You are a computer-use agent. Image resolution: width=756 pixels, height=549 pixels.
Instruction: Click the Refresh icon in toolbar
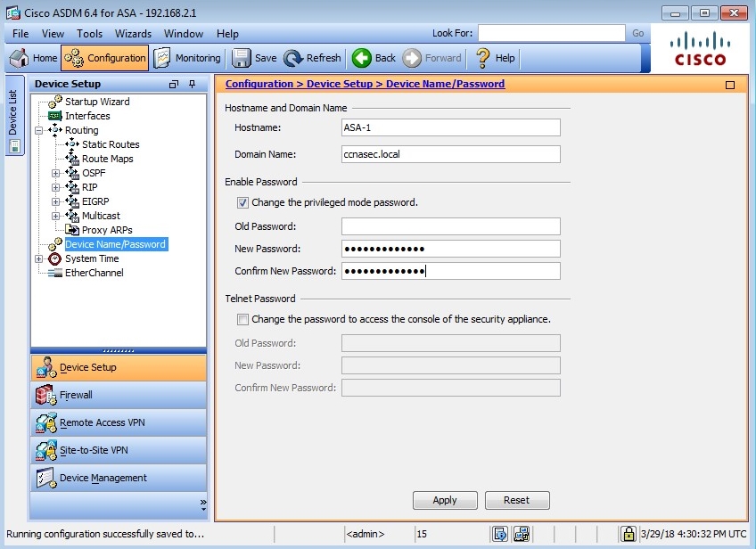(292, 58)
